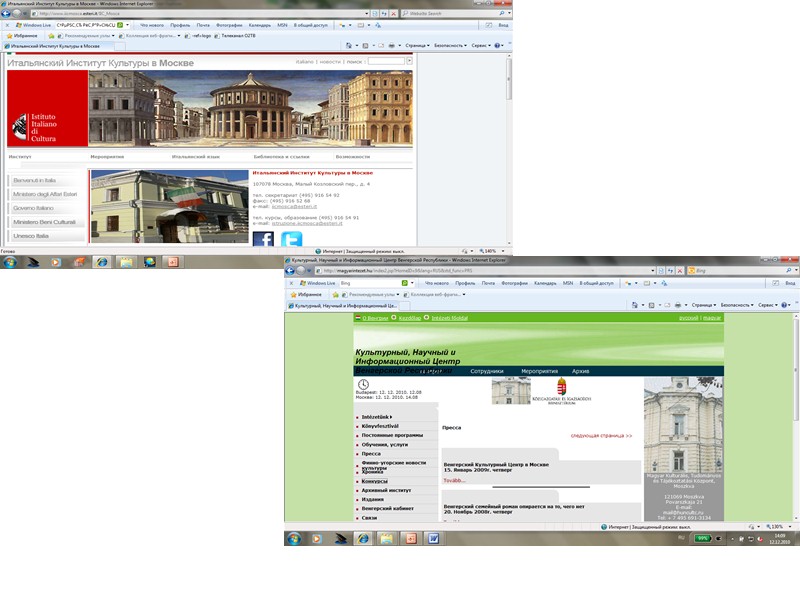This screenshot has height=600, width=800.
Task: Click address bar in Italian Institute window
Action: [202, 14]
